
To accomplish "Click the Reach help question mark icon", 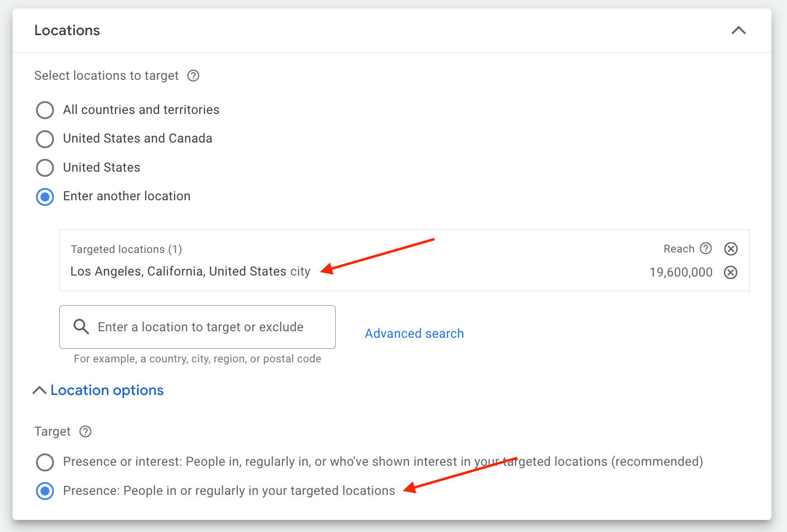I will pos(706,248).
